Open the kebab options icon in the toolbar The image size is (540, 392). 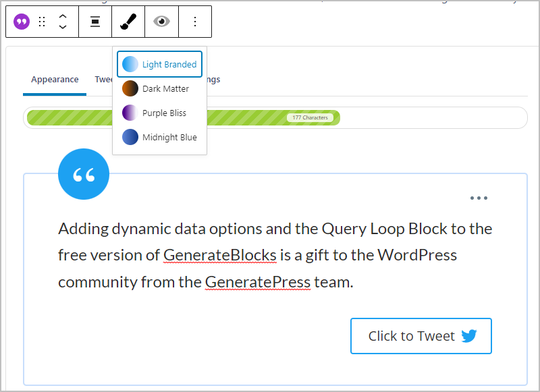coord(194,21)
